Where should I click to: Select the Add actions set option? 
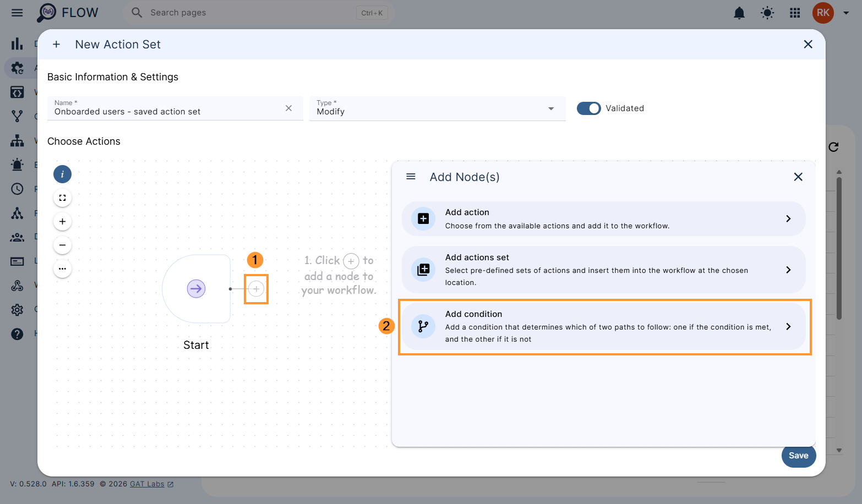point(604,270)
